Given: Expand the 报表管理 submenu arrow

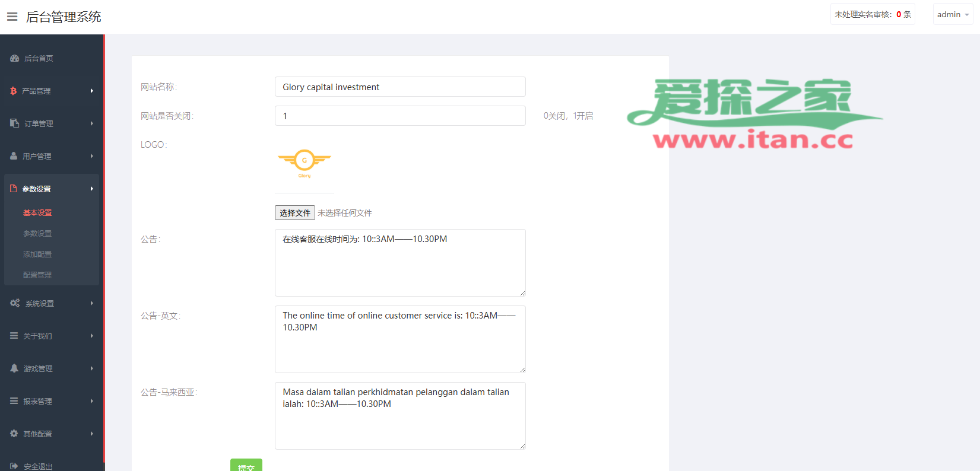Looking at the screenshot, I should [92, 401].
